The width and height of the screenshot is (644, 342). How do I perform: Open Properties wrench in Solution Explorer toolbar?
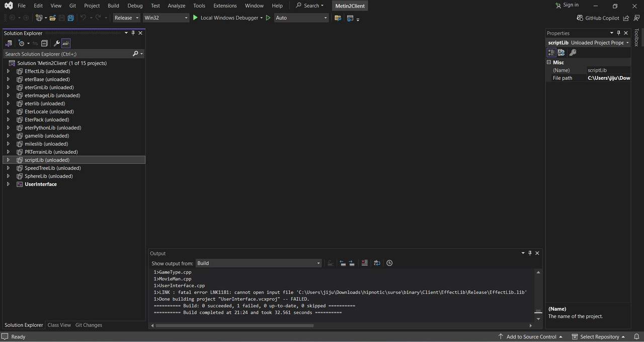[x=56, y=43]
